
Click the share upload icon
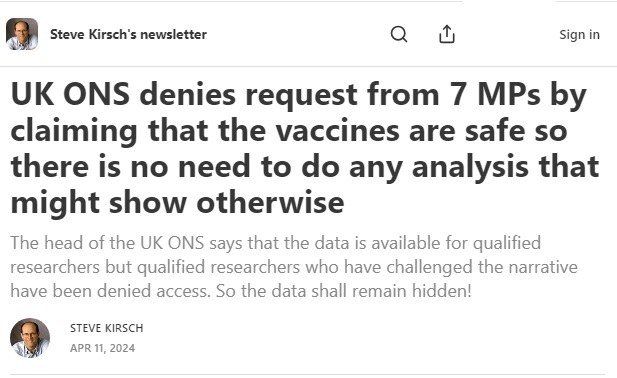(x=447, y=34)
